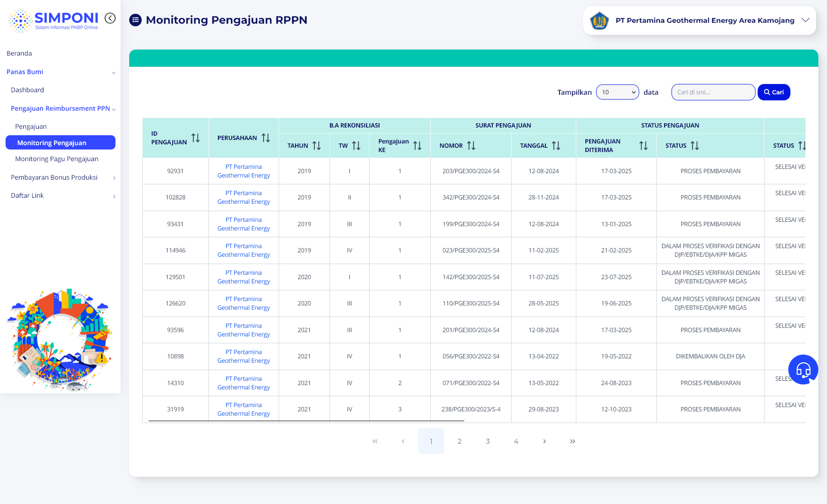Expand Daftar Link chevron
This screenshot has width=827, height=504.
114,196
